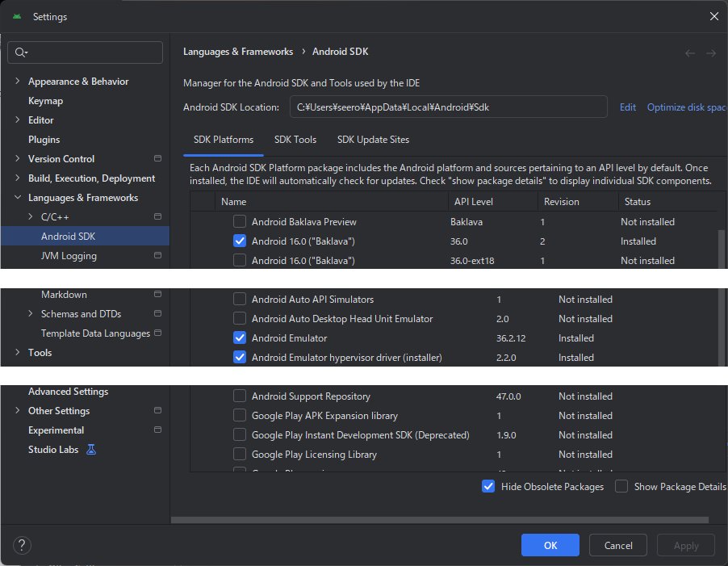Go back with the left arrow icon
The height and width of the screenshot is (566, 728).
(690, 53)
